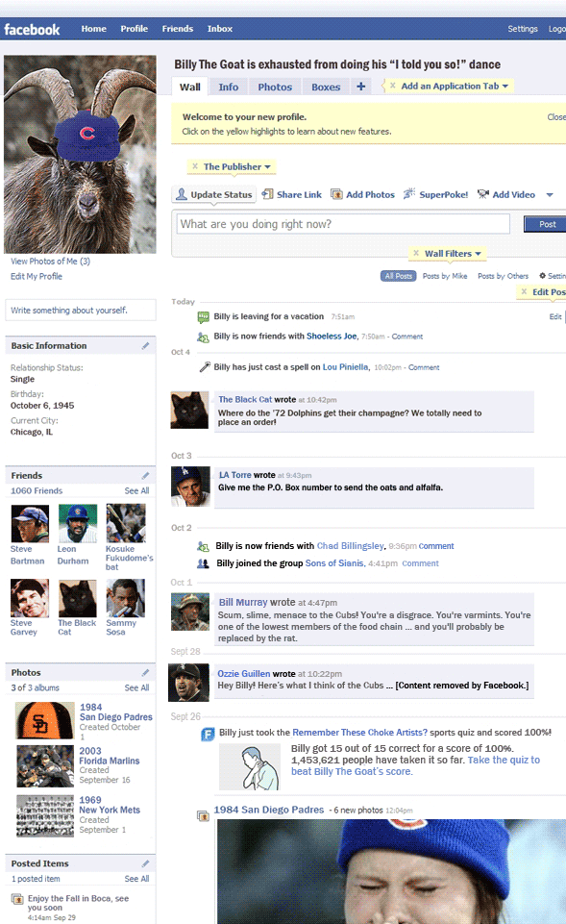Click the status update text field
Screen dimensions: 566x924
343,224
